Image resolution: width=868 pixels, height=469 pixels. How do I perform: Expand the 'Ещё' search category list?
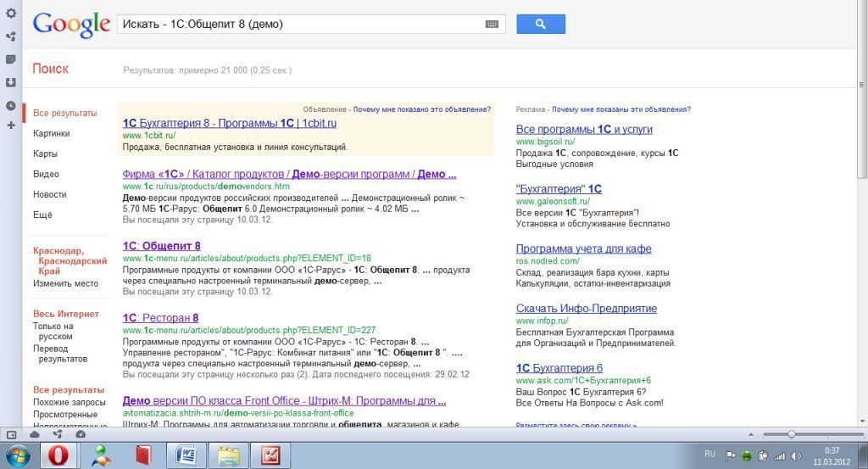point(42,215)
